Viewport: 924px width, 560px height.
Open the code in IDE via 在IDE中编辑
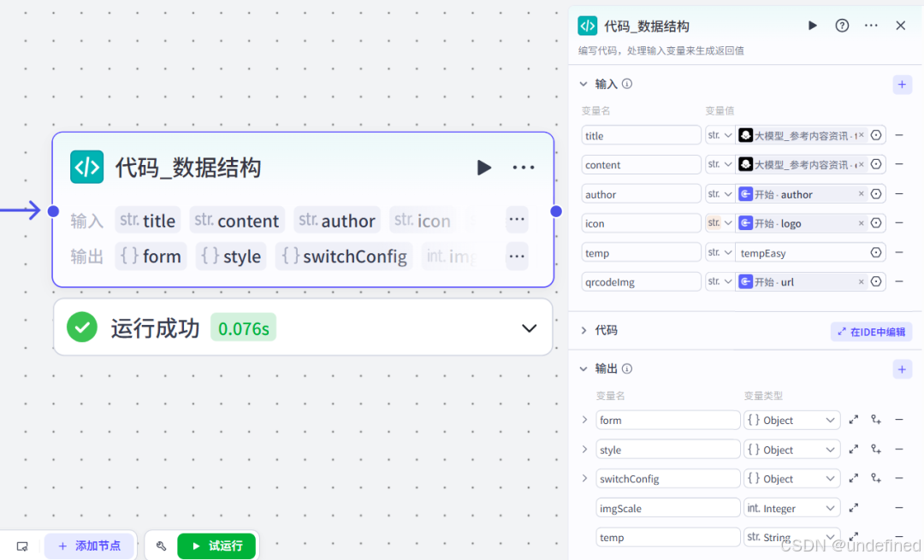tap(870, 332)
